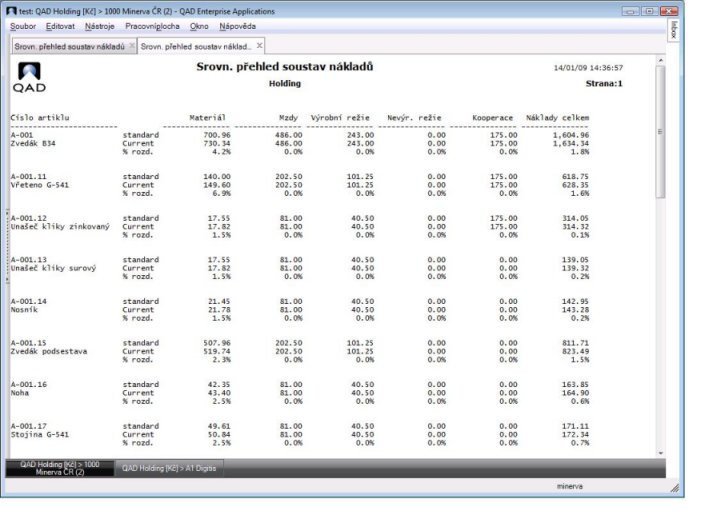Click total cost value 1,634.34
Screen dimensions: 705x531
coord(571,143)
